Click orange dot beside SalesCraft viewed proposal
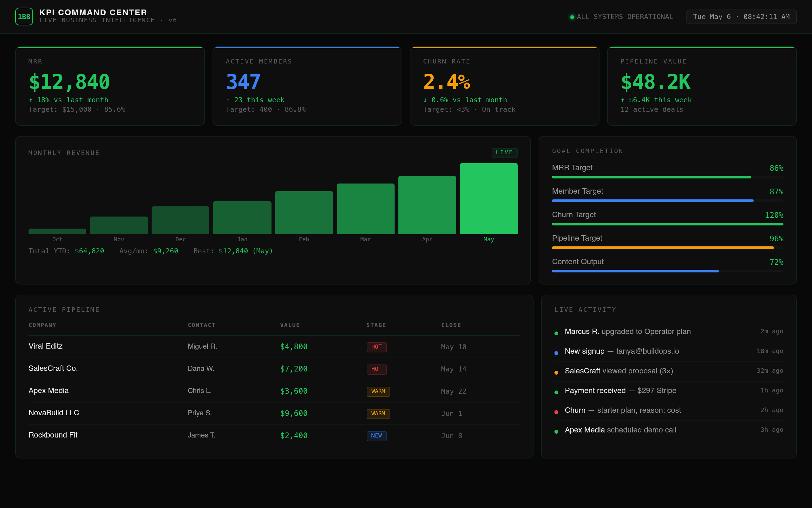 [x=556, y=373]
